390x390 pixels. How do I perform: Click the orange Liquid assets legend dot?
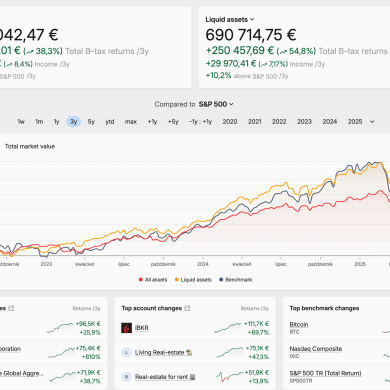pyautogui.click(x=177, y=280)
